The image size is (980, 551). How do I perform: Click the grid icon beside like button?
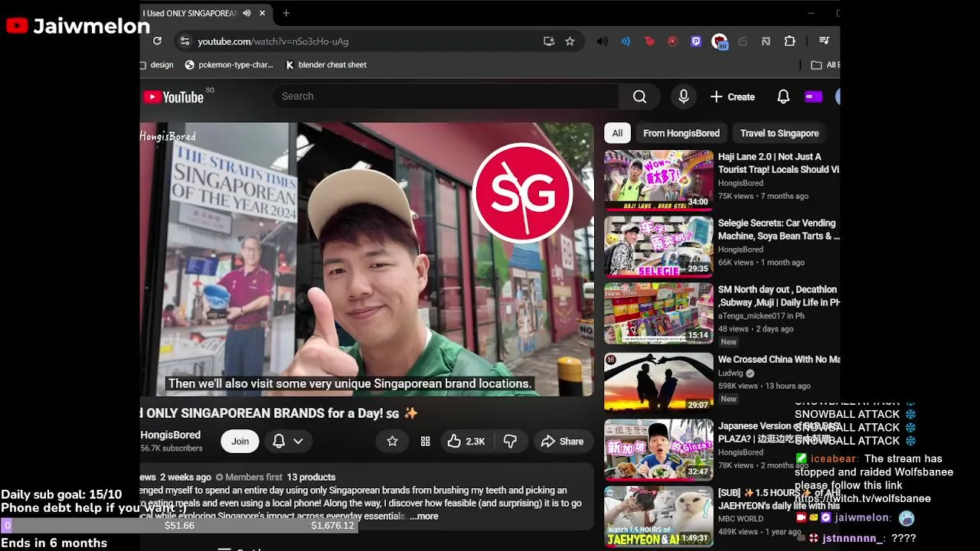click(425, 442)
